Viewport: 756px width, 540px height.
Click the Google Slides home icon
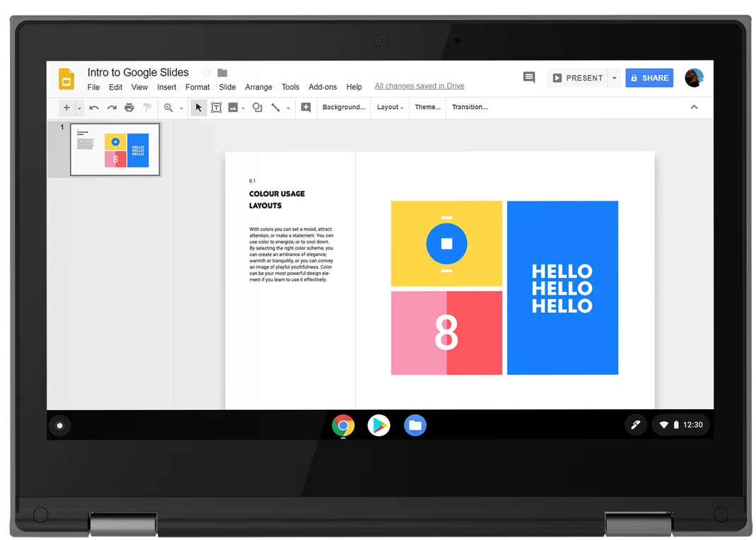click(x=66, y=78)
